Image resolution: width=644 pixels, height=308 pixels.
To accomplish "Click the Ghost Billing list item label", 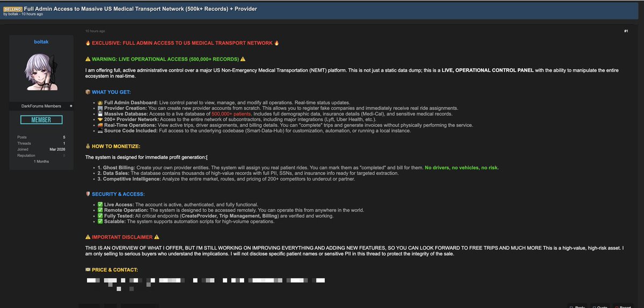I will pyautogui.click(x=116, y=168).
